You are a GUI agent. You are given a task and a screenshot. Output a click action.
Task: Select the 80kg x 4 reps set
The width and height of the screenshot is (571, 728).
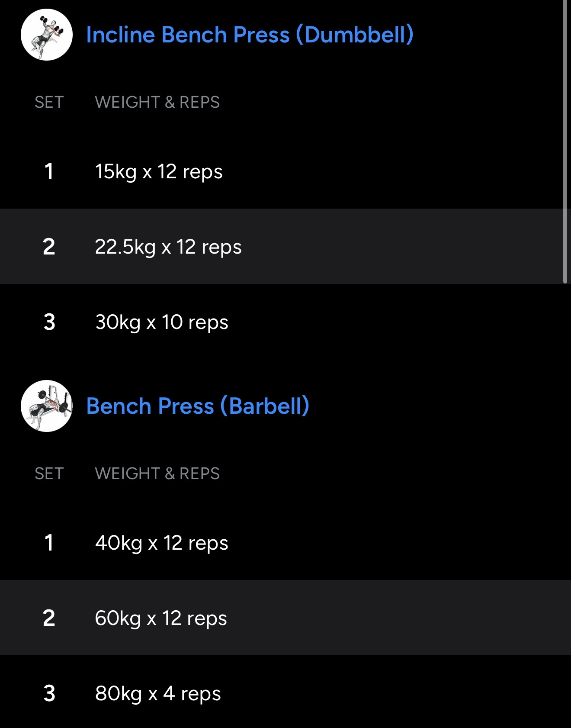tap(158, 693)
